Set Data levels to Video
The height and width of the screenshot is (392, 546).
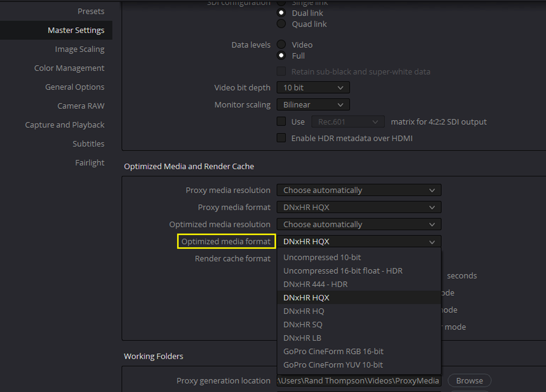281,45
